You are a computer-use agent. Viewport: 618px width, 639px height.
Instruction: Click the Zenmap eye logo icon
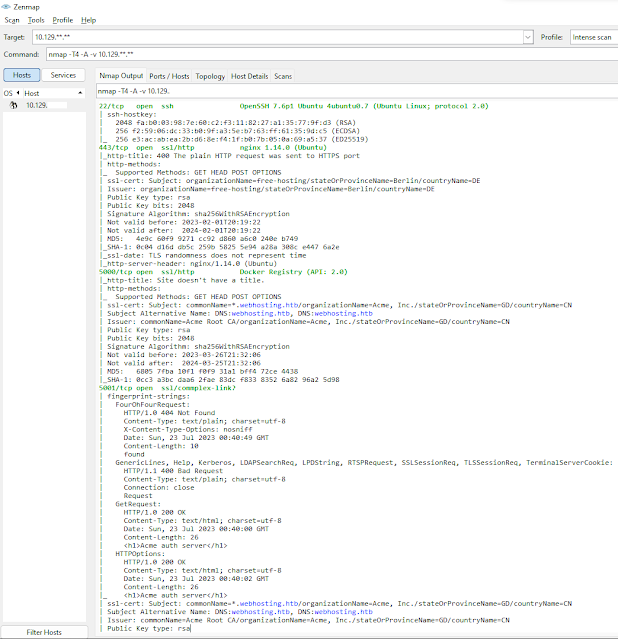(x=6, y=7)
